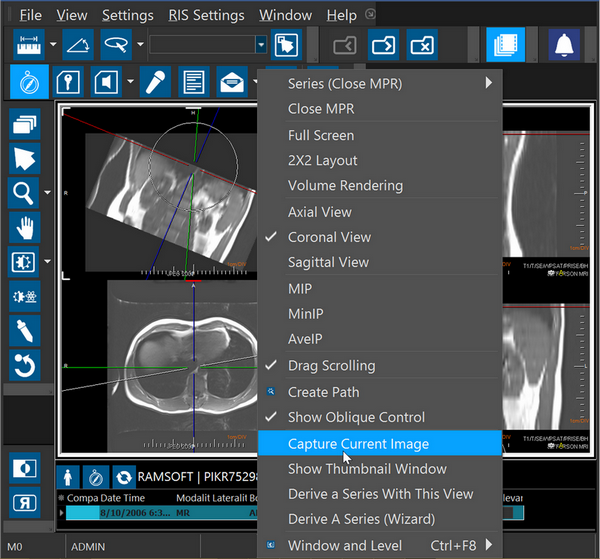Open the toolbar combo box dropdown

[x=261, y=44]
